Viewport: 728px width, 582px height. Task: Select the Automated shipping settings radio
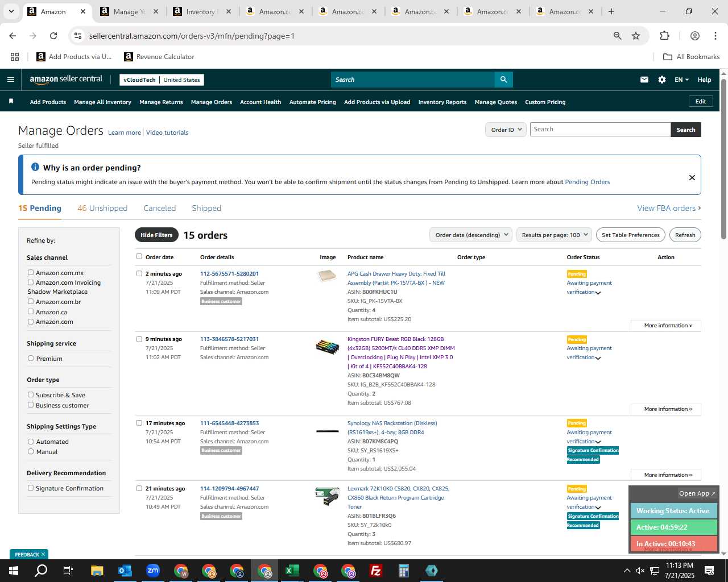(x=31, y=441)
